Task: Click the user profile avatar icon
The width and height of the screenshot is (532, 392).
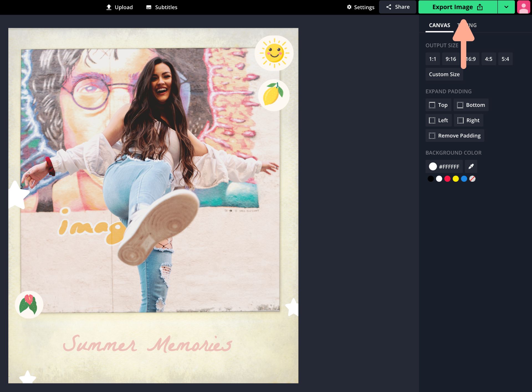Action: [523, 7]
